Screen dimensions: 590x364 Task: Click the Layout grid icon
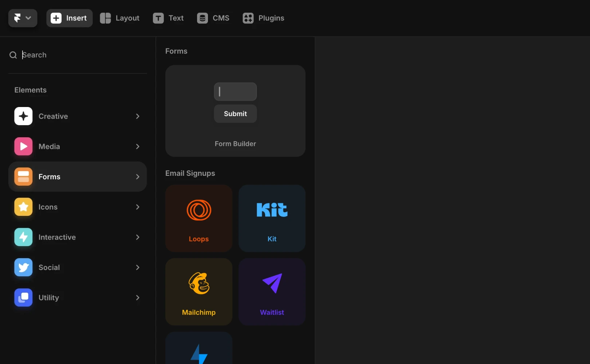click(105, 18)
